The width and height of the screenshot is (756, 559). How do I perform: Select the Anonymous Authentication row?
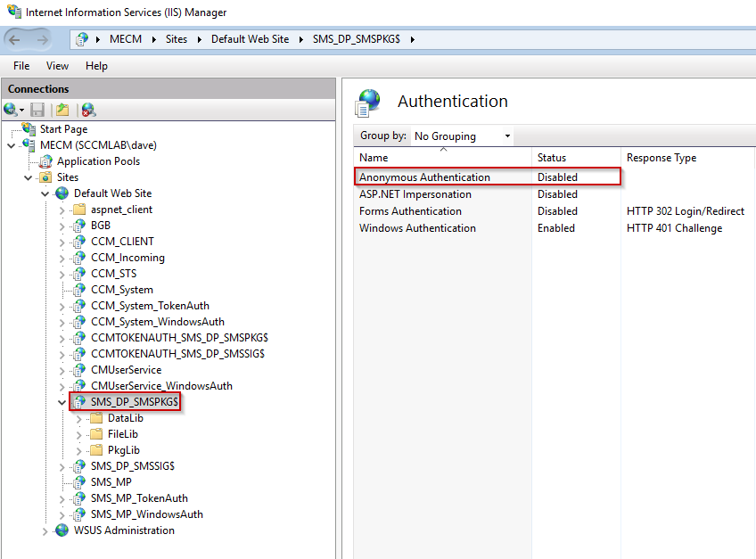click(555, 177)
